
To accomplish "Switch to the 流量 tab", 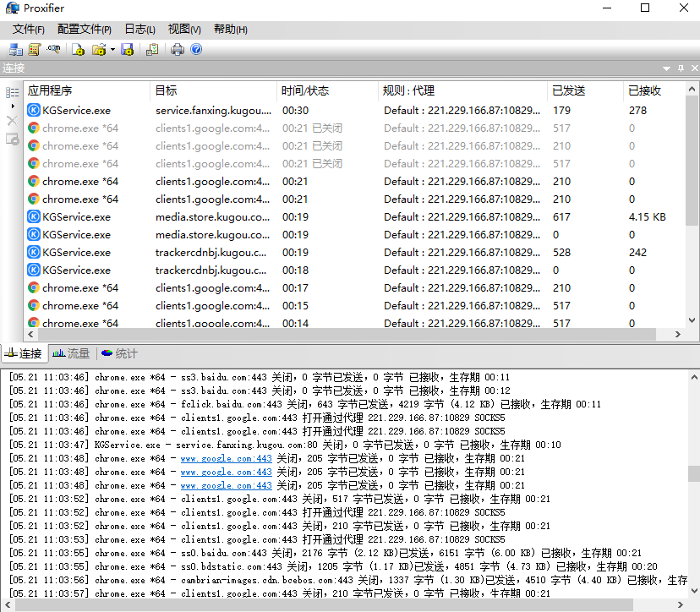I will coord(71,354).
